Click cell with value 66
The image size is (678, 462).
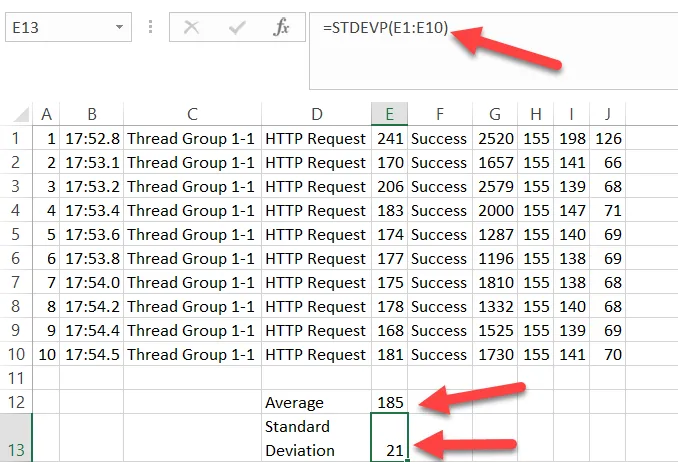pos(608,162)
